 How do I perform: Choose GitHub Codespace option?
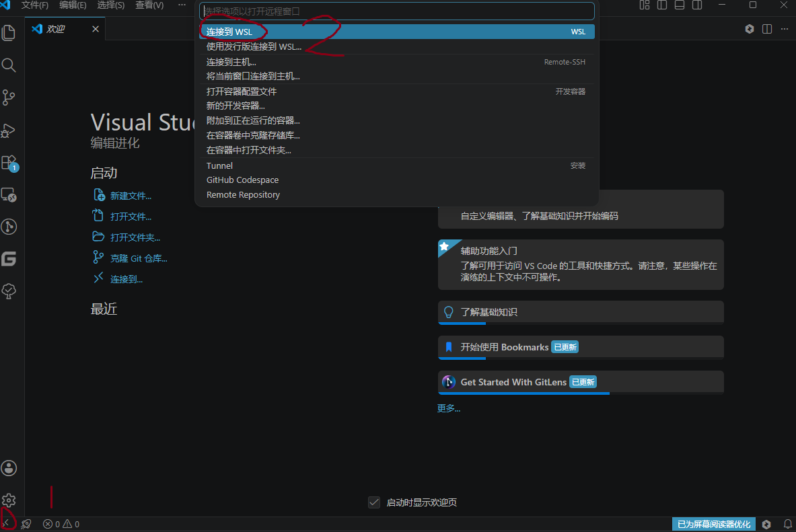tap(396, 180)
